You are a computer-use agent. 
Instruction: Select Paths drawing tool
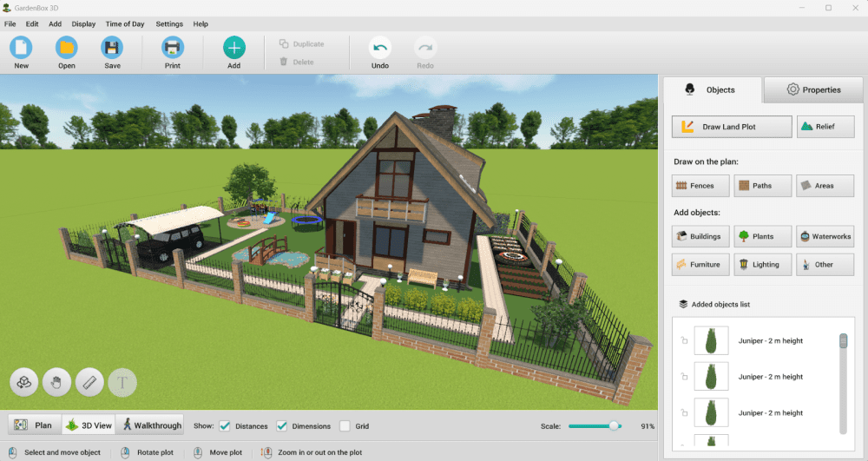(x=763, y=186)
